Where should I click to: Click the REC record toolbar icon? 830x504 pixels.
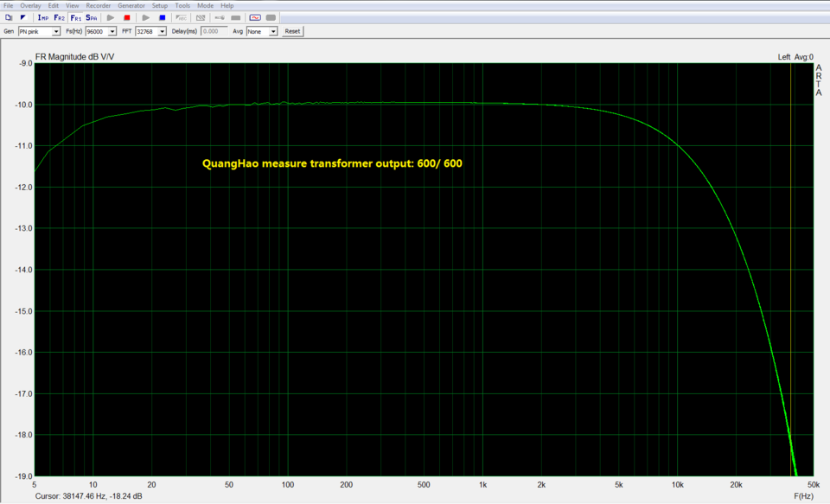click(x=182, y=17)
